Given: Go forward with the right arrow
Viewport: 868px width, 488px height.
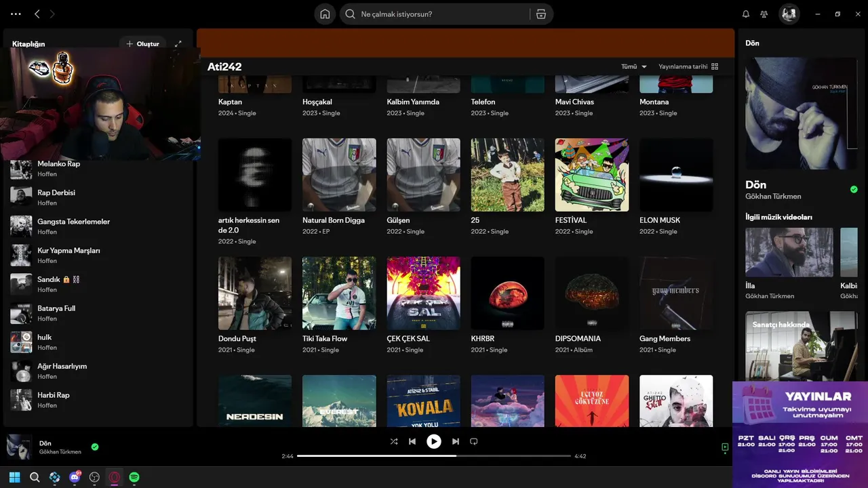Looking at the screenshot, I should point(53,14).
